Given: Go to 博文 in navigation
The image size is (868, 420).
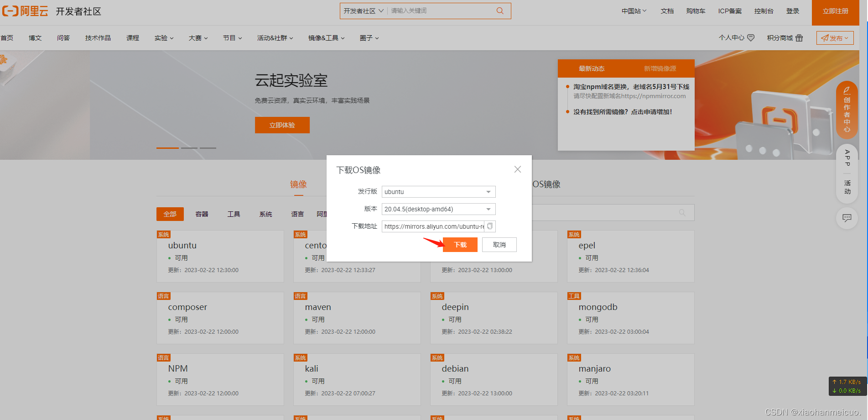Looking at the screenshot, I should (x=35, y=38).
